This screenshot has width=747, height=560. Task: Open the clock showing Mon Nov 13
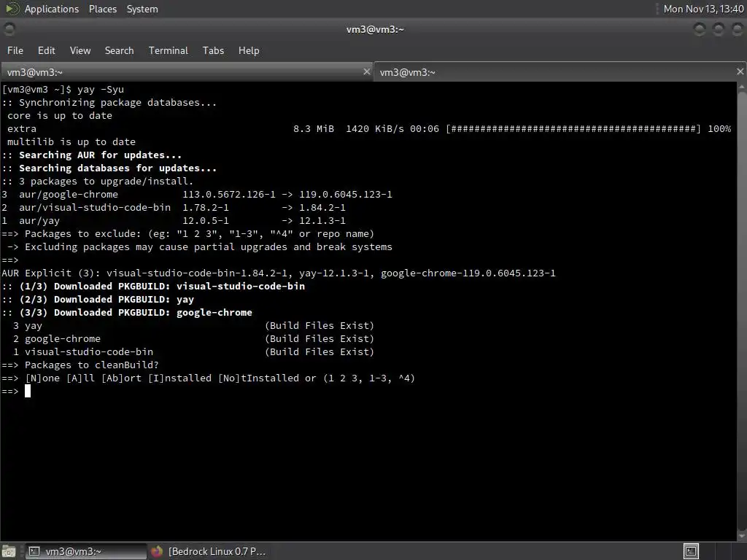[703, 9]
